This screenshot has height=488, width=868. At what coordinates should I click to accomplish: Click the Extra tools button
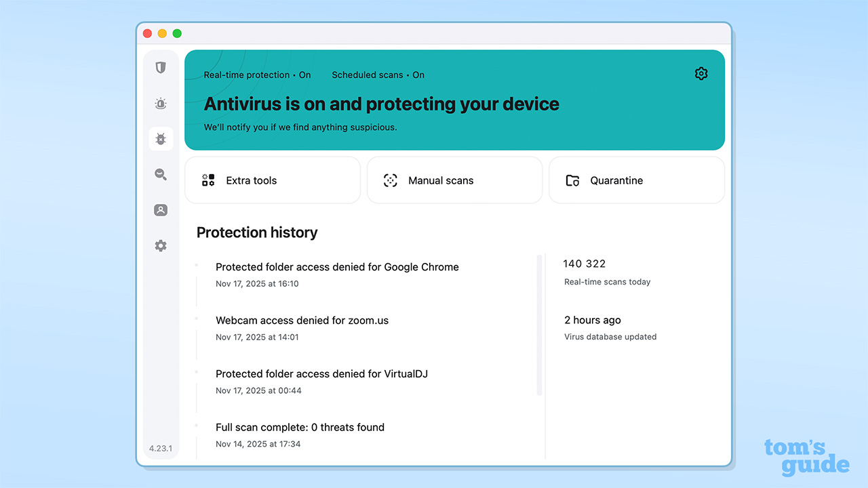[273, 180]
